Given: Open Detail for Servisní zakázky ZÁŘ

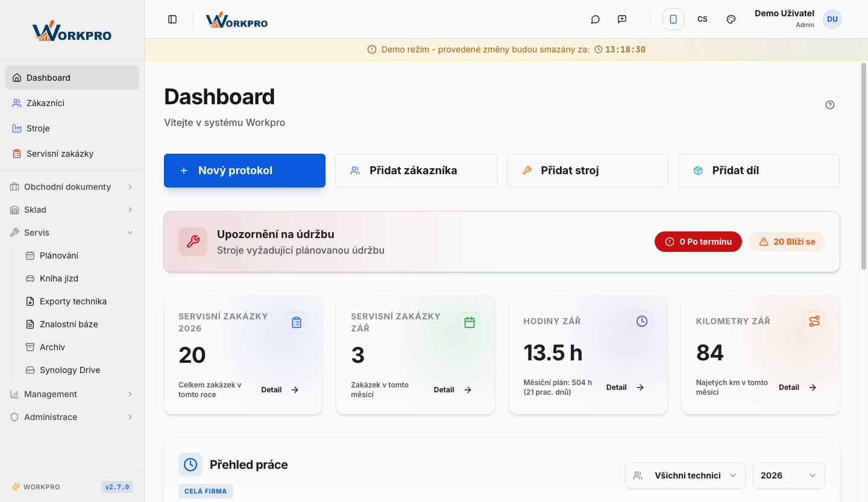Looking at the screenshot, I should coord(453,390).
